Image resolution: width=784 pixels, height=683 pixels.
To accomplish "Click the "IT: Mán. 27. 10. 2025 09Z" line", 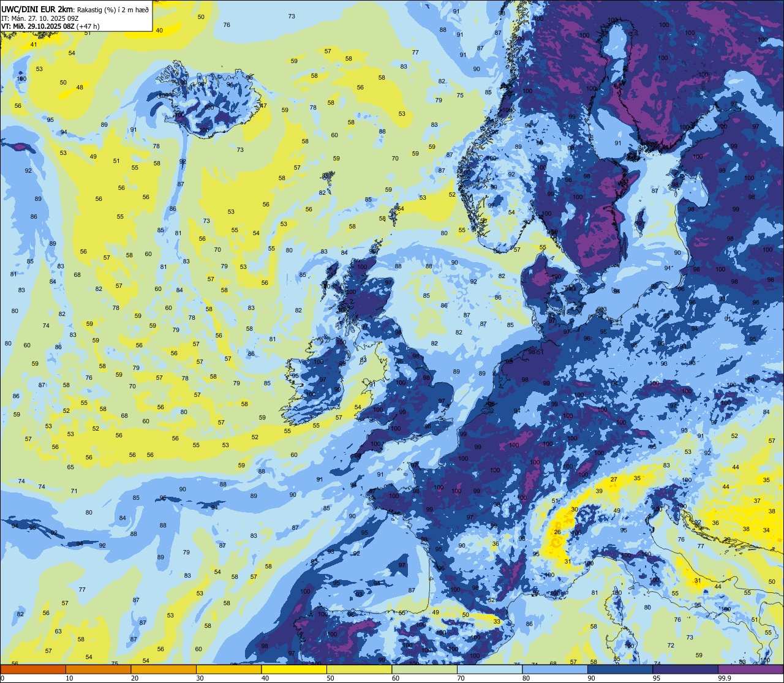I will click(x=40, y=18).
